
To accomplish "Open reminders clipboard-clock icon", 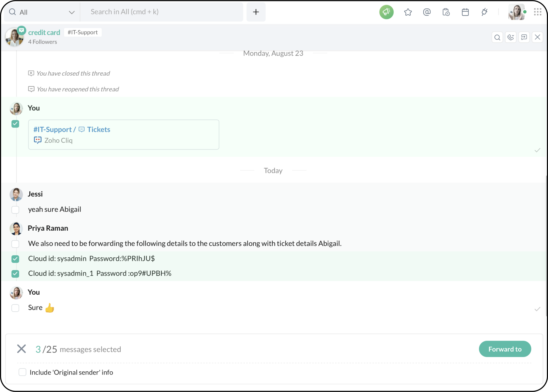I will (446, 12).
